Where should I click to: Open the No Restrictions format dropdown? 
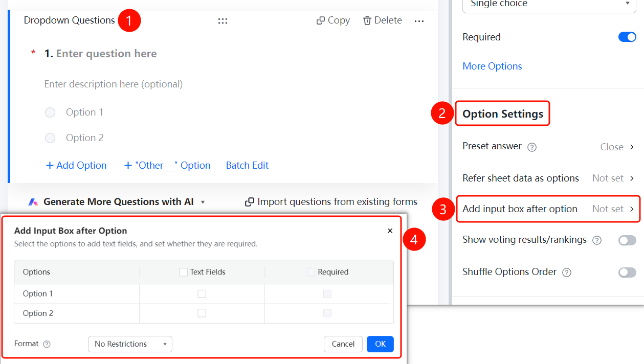130,344
